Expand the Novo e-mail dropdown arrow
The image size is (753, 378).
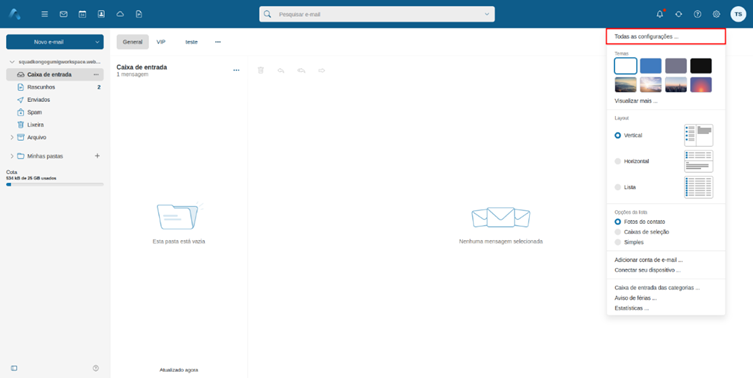click(x=97, y=42)
